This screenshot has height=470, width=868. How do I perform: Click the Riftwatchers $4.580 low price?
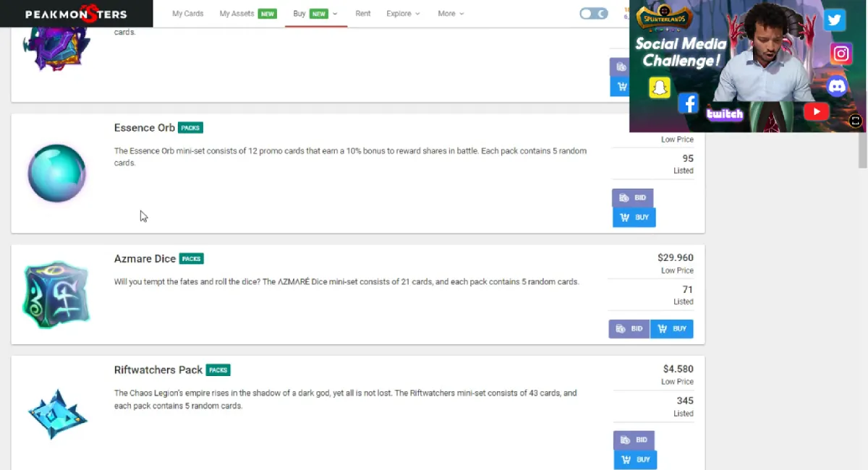(678, 369)
